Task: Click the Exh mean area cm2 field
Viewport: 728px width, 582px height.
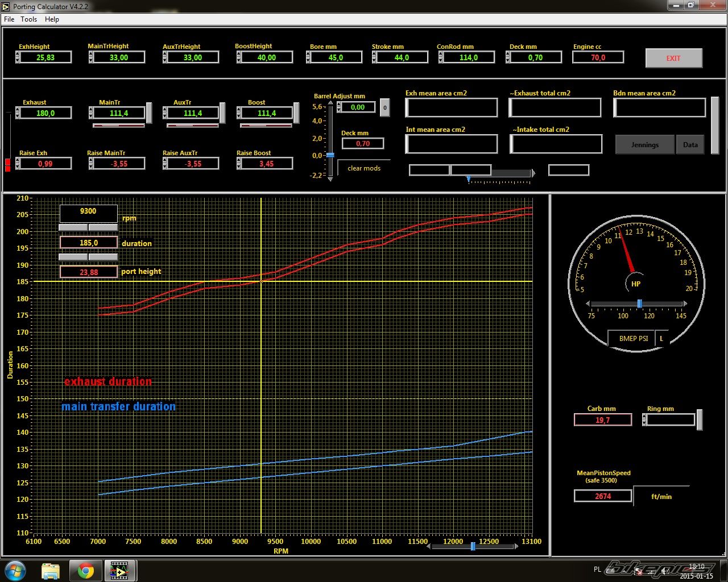Action: pyautogui.click(x=451, y=107)
